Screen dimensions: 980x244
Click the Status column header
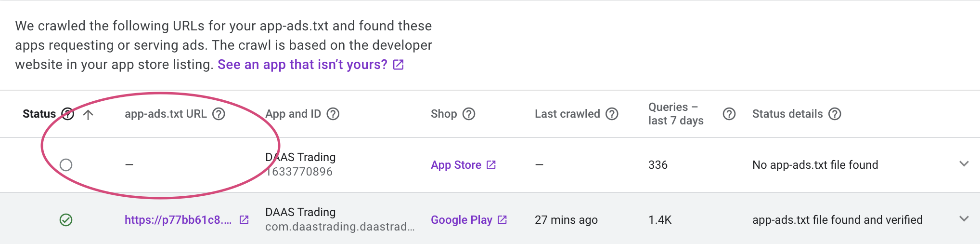(x=39, y=114)
